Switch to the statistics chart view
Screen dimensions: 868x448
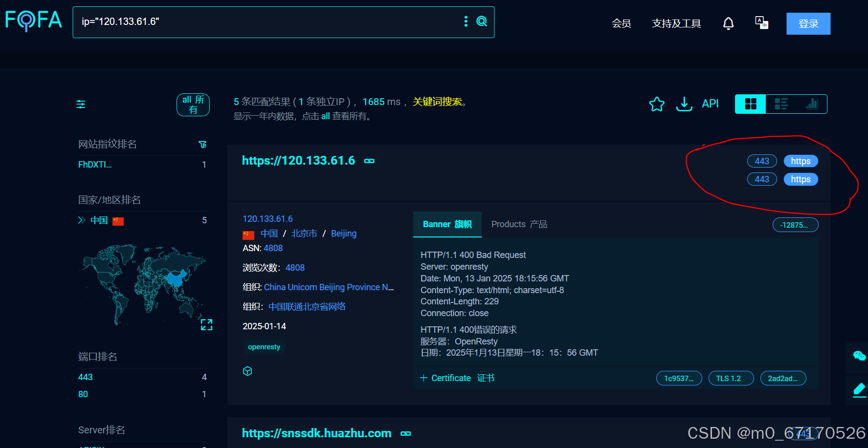coord(812,104)
